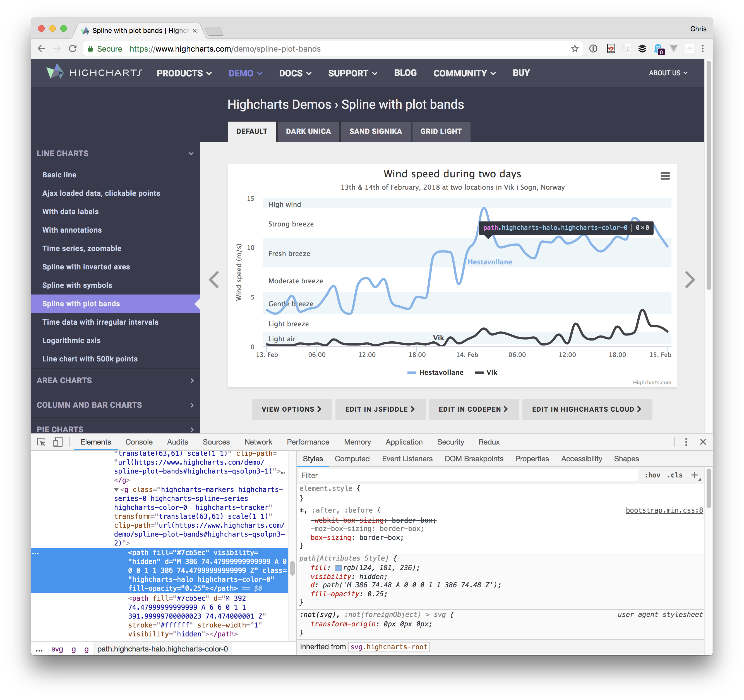Image resolution: width=744 pixels, height=700 pixels.
Task: Toggle the :hov element state panel
Action: 652,475
